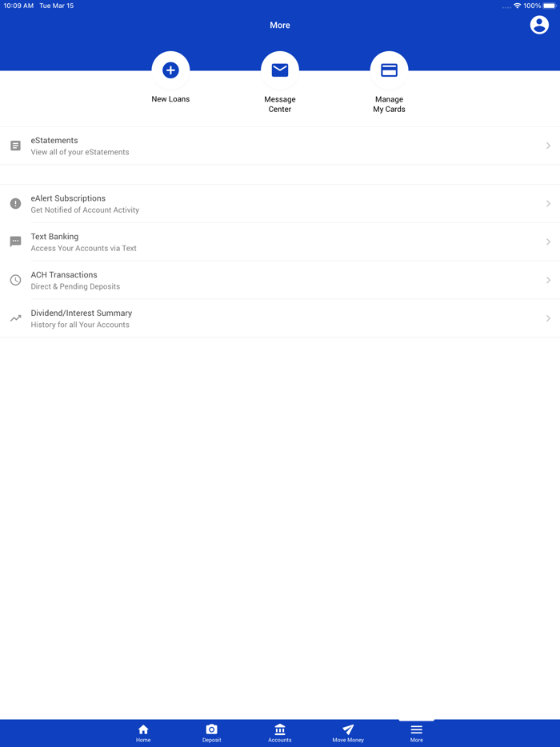Expand the Text Banking chevron
Image resolution: width=560 pixels, height=747 pixels.
pos(548,242)
